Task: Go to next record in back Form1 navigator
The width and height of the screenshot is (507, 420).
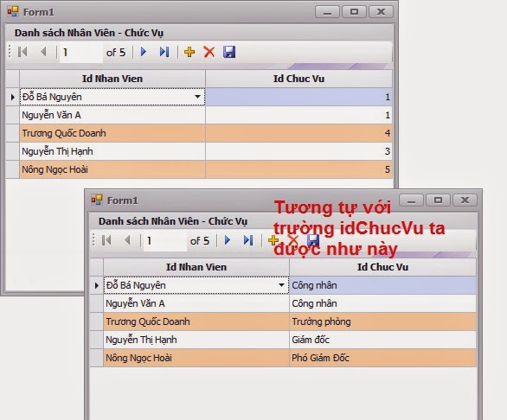Action: (x=144, y=52)
